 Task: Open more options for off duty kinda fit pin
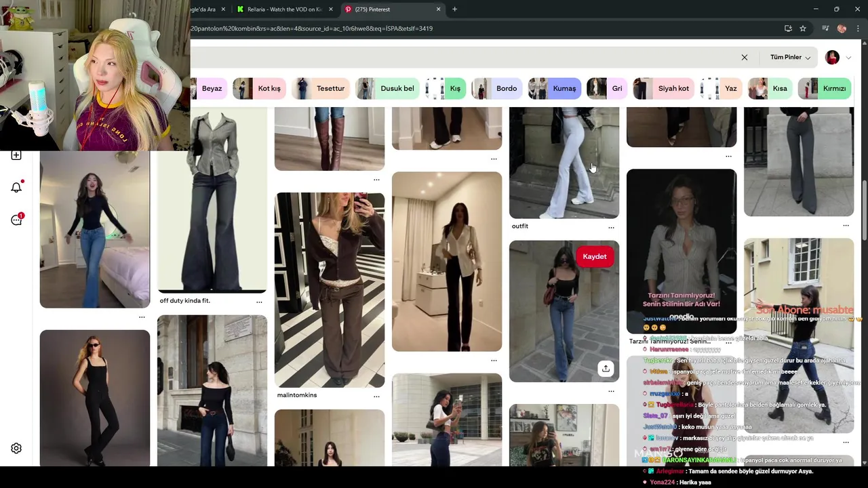tap(259, 302)
